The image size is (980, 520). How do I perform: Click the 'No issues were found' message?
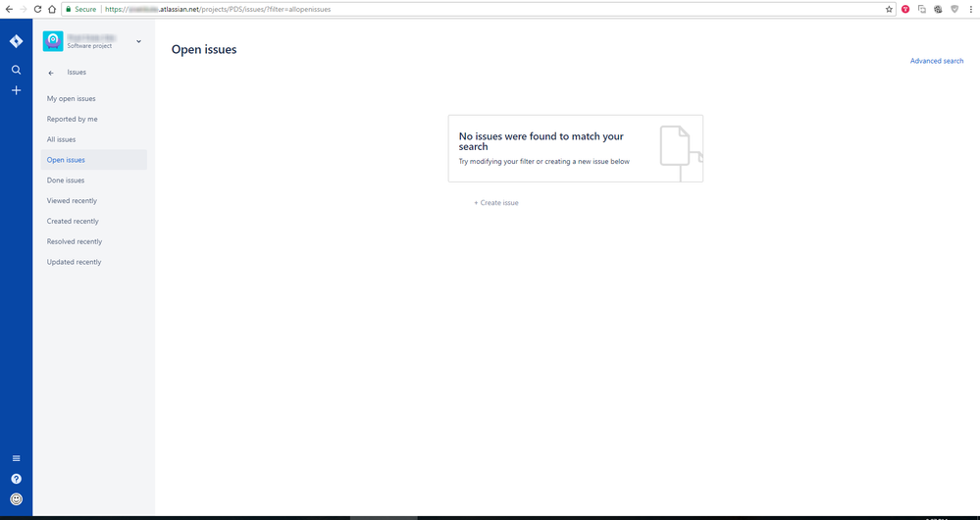click(x=542, y=141)
